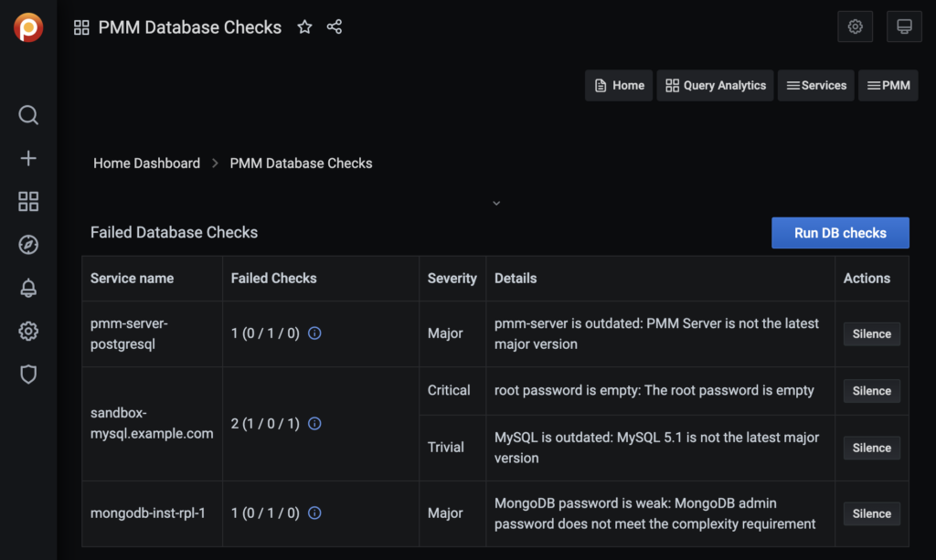Star the PMM Database Checks dashboard
This screenshot has width=936, height=560.
point(304,27)
